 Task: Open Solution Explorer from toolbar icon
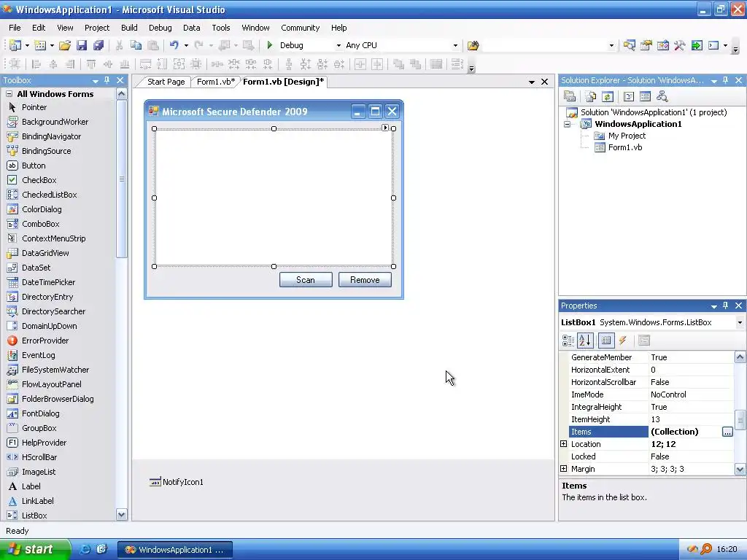coord(629,45)
